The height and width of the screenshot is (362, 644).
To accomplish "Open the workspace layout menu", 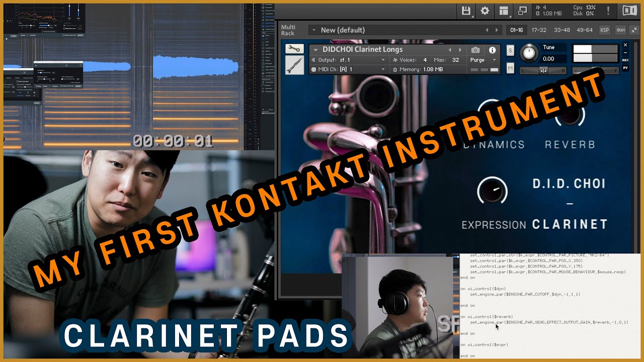I will click(x=504, y=11).
